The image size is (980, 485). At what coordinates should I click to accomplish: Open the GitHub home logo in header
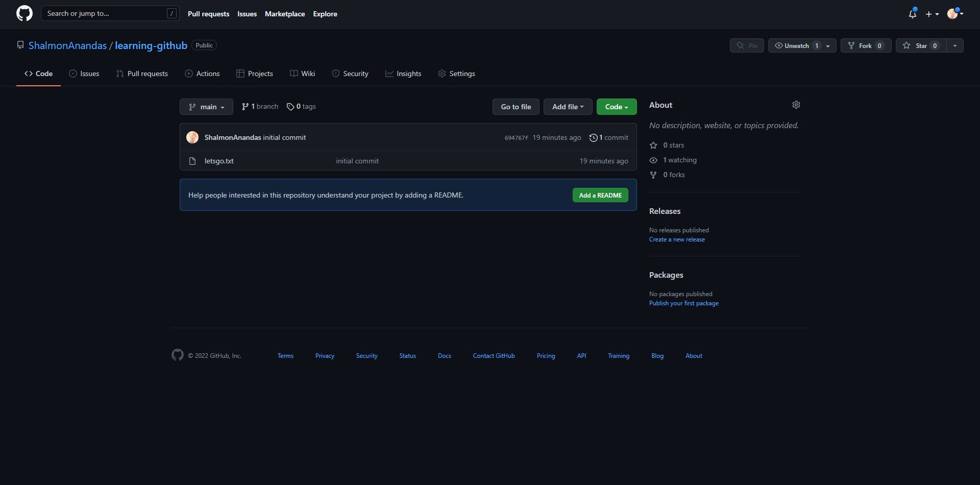24,13
